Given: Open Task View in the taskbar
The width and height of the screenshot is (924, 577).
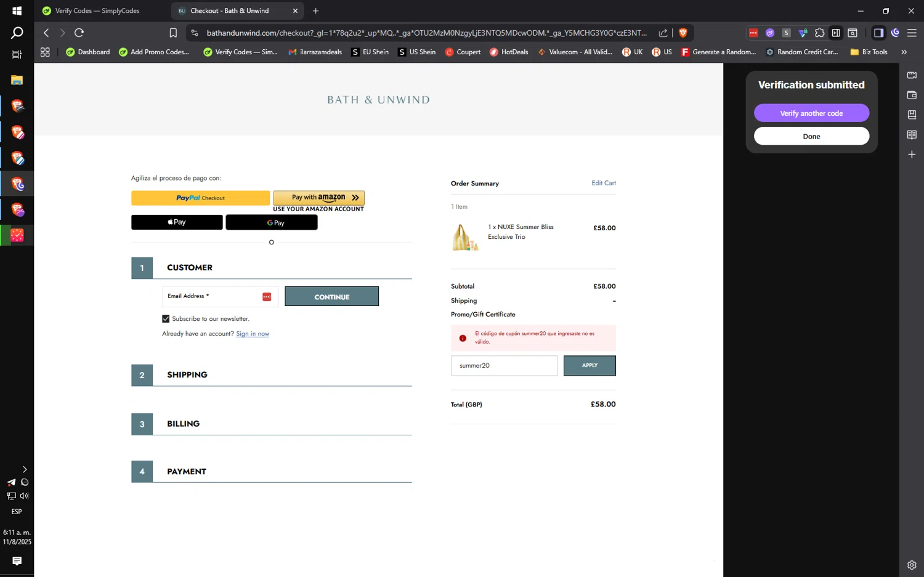Looking at the screenshot, I should 17,55.
